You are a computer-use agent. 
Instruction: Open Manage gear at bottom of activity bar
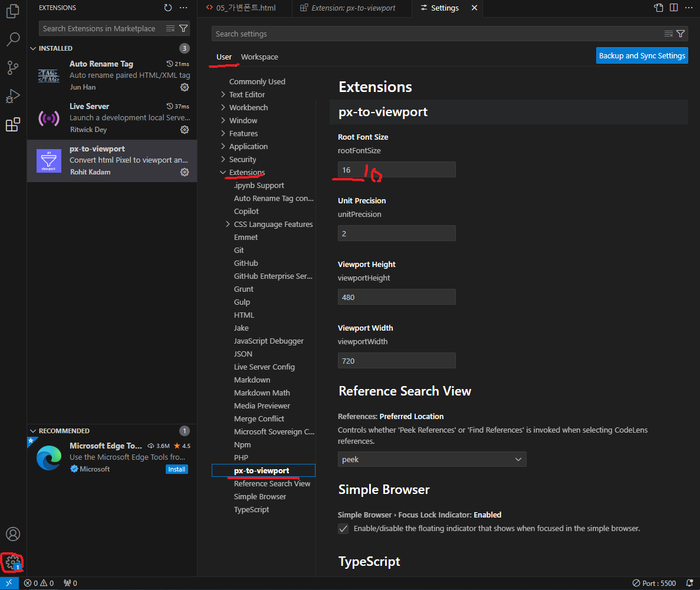13,562
